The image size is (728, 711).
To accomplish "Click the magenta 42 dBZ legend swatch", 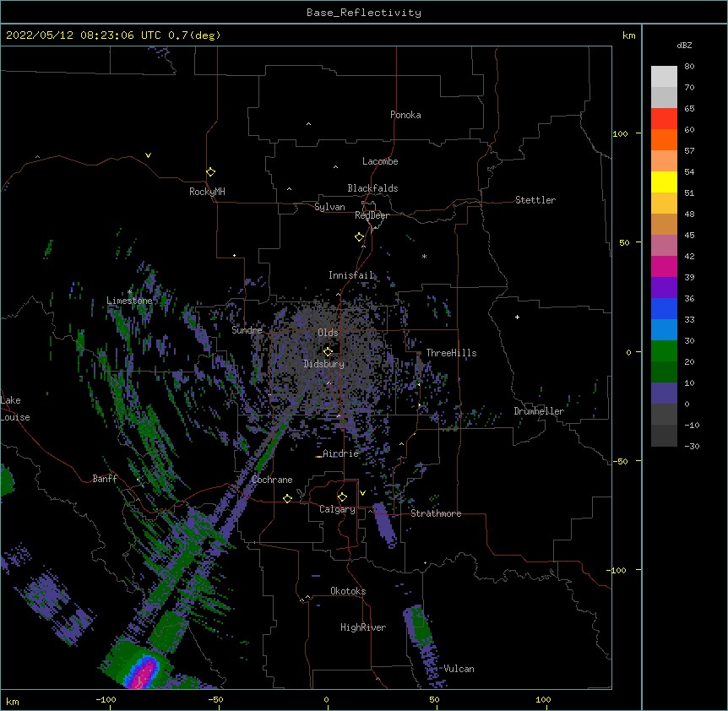I will [x=664, y=267].
